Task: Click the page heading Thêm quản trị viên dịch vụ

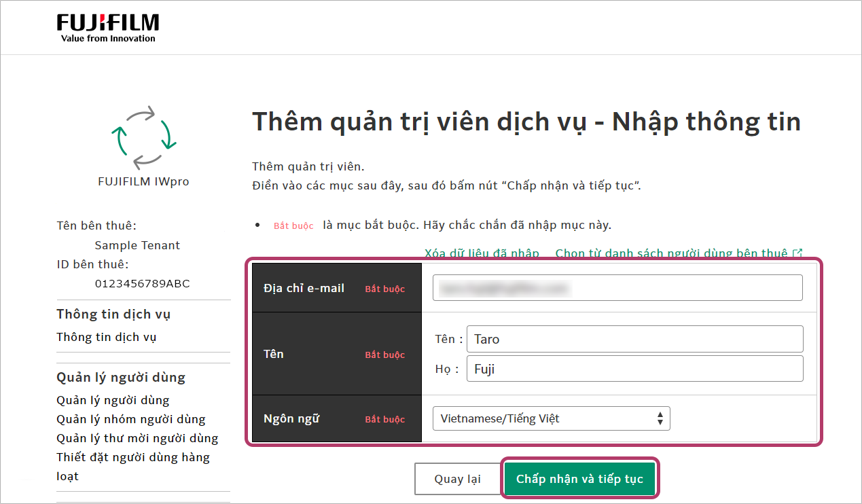Action: click(526, 122)
